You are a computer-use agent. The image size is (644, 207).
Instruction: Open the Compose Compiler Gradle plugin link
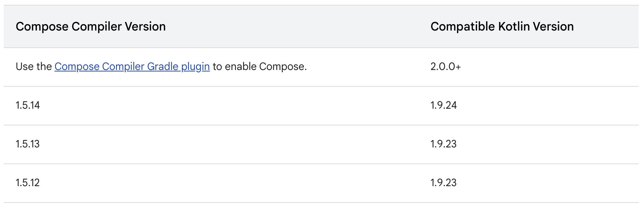[132, 67]
